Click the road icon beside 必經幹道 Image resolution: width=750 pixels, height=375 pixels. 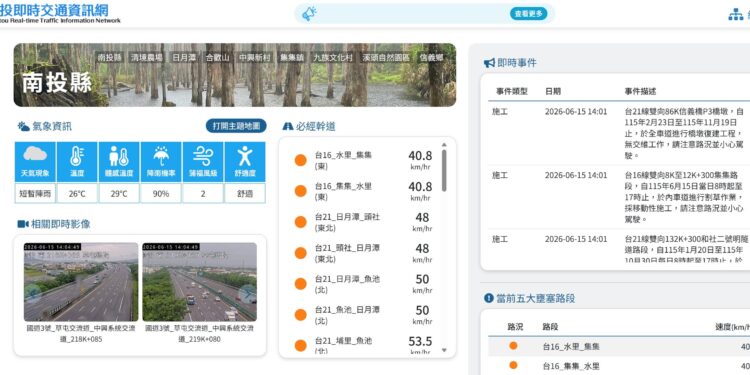[x=288, y=126]
